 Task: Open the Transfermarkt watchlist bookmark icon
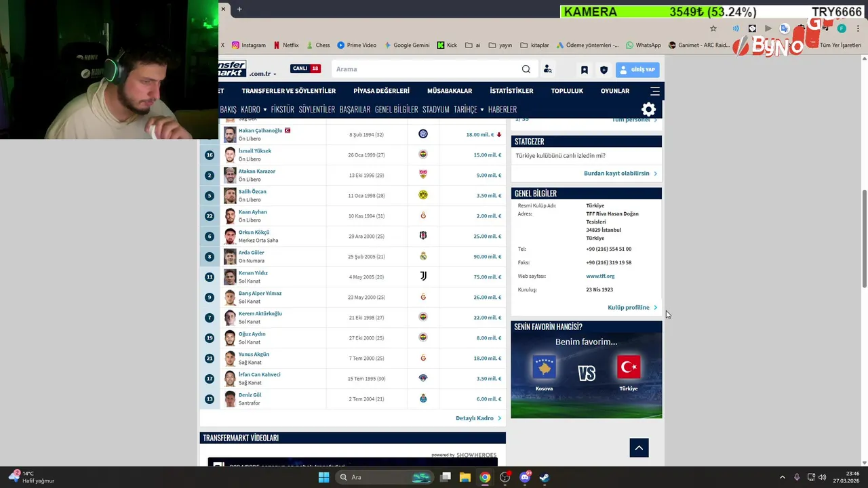pyautogui.click(x=584, y=70)
